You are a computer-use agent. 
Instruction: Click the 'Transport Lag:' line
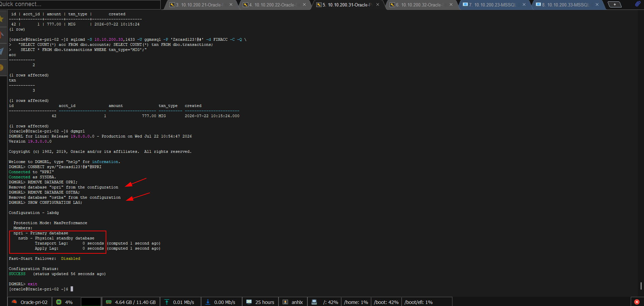coord(97,243)
